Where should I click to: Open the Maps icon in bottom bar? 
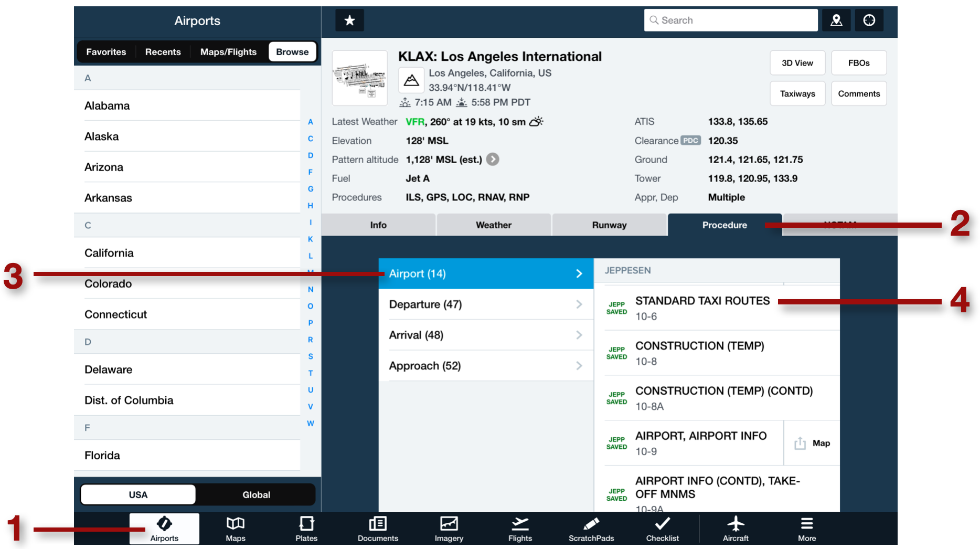pyautogui.click(x=236, y=529)
